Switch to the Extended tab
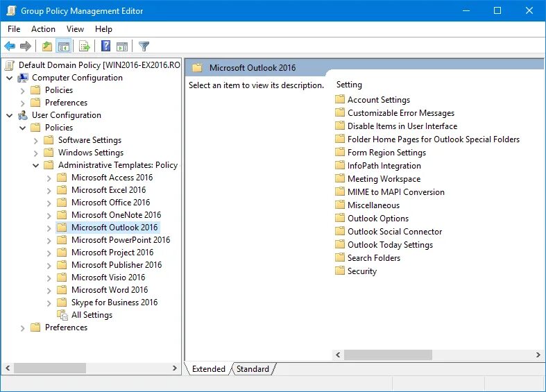This screenshot has height=392, width=546. (209, 368)
